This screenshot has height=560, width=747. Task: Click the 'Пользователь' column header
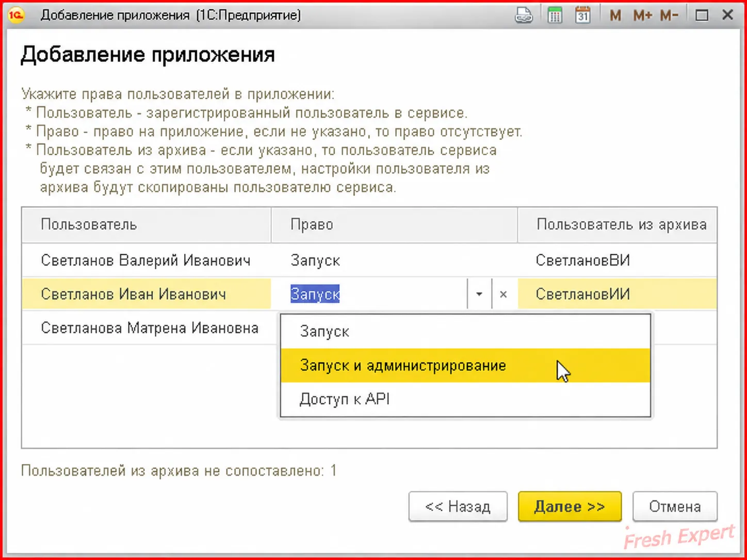click(147, 225)
